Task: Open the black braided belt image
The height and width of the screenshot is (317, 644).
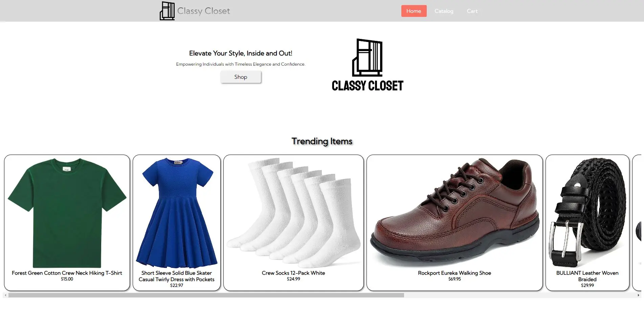Action: [587, 213]
